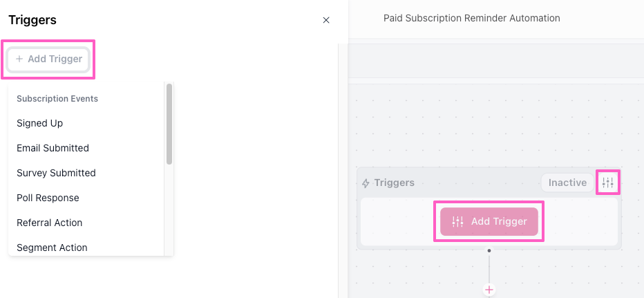
Task: Click the plus icon beside gray Add Trigger
Action: point(19,59)
